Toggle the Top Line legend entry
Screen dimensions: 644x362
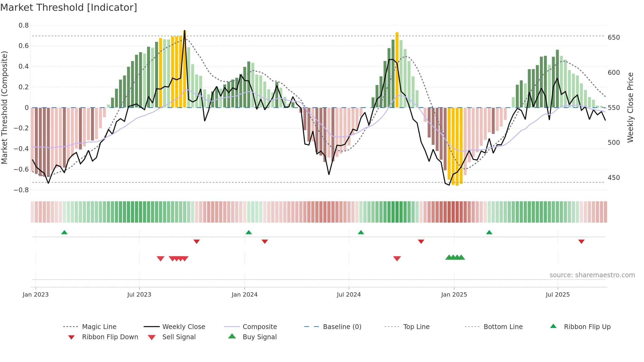[x=407, y=327]
